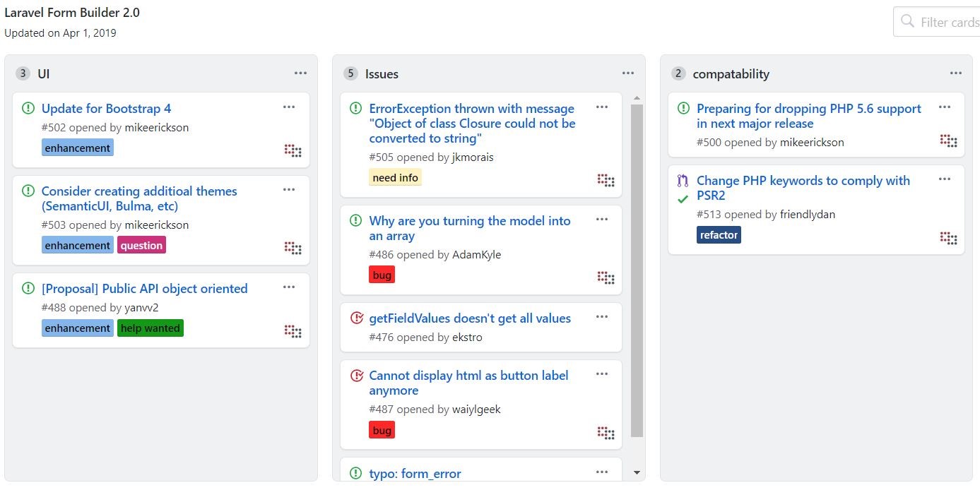Open UI column options menu

tap(301, 73)
